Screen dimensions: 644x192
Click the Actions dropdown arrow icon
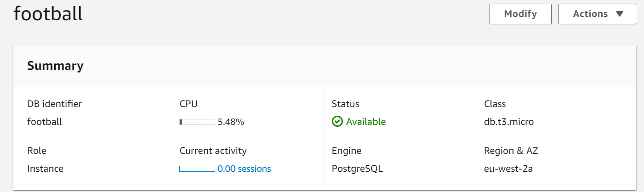click(x=619, y=14)
